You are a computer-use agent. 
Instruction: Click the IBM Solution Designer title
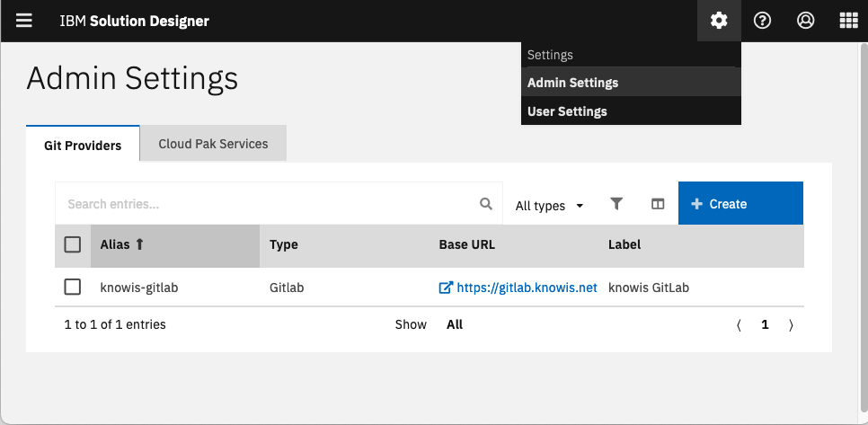[x=135, y=21]
